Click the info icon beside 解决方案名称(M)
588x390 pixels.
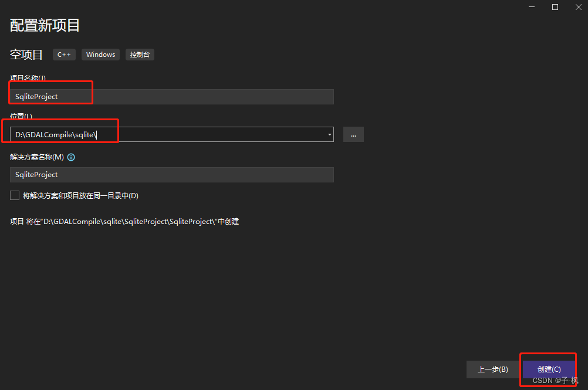coord(71,157)
